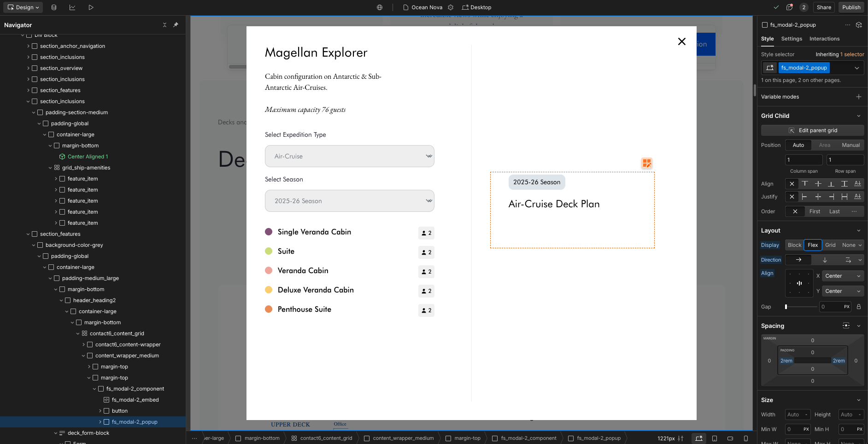The height and width of the screenshot is (444, 868).
Task: Click Edit parent grid button
Action: [813, 130]
